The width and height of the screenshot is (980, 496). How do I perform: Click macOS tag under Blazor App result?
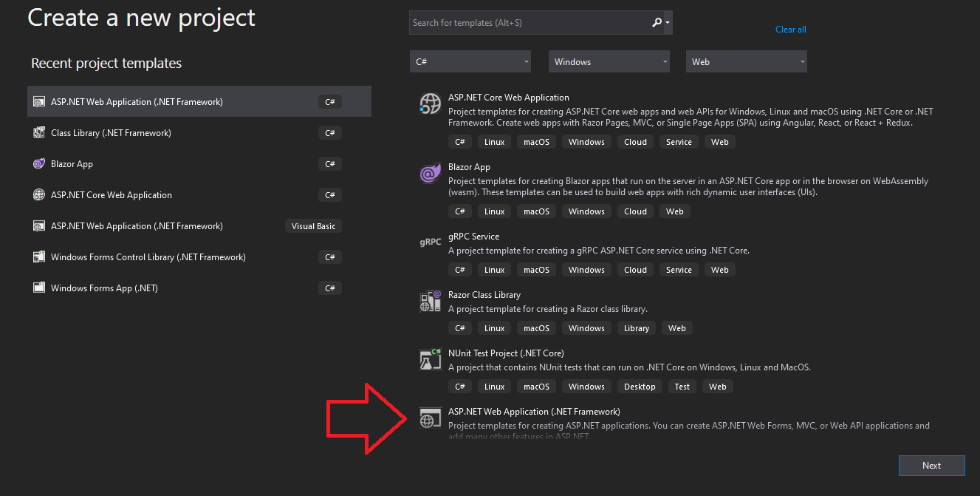(x=537, y=211)
